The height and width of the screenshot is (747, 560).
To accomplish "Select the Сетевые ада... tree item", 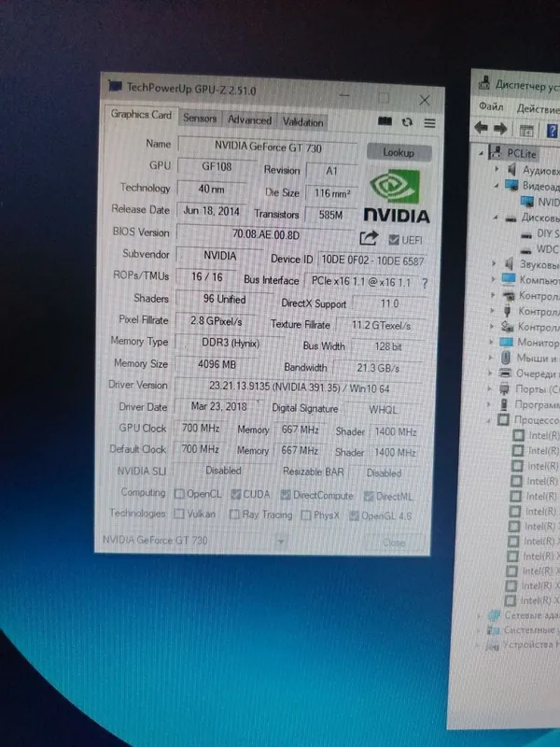I will (x=523, y=615).
